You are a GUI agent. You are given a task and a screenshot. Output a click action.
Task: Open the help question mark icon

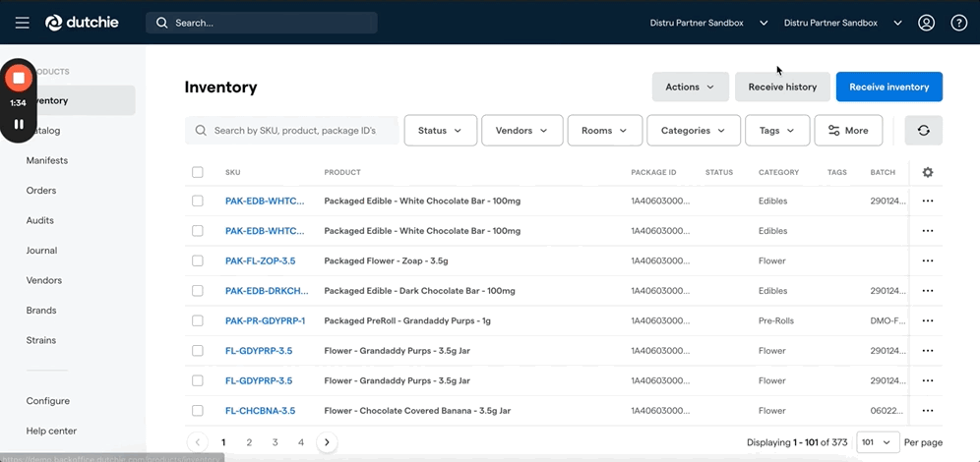coord(958,24)
